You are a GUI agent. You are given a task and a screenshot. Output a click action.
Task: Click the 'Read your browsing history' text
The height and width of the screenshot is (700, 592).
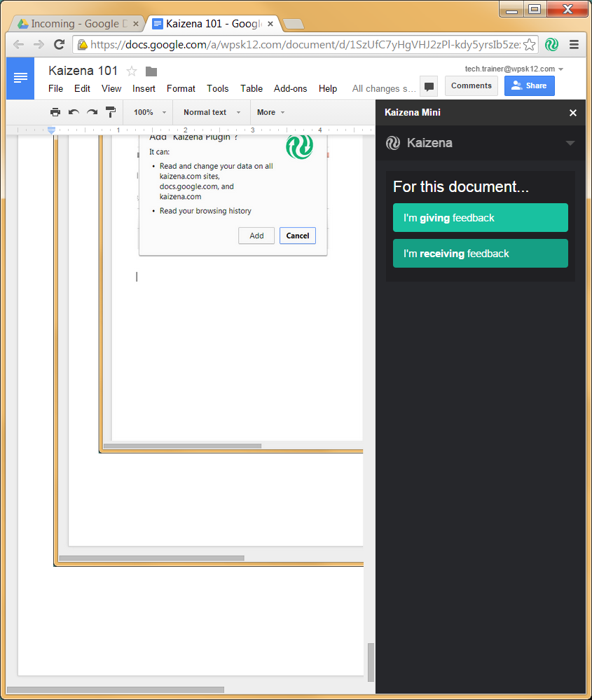[205, 211]
